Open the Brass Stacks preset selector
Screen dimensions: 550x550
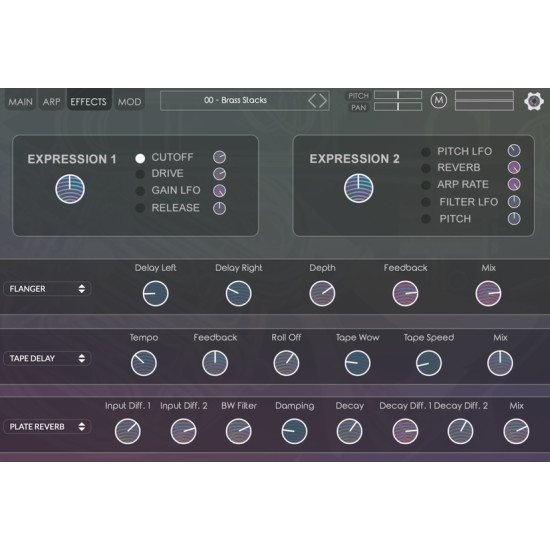coord(244,101)
